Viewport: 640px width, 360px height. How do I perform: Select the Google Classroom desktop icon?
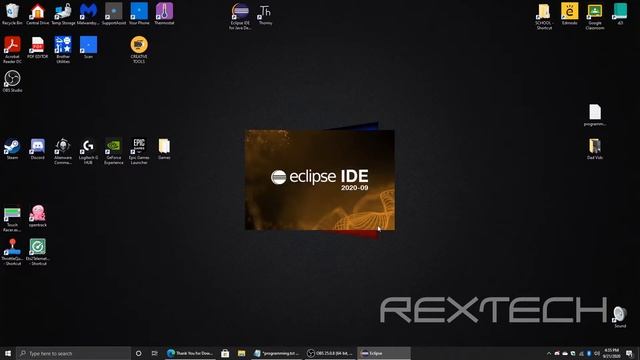point(595,16)
